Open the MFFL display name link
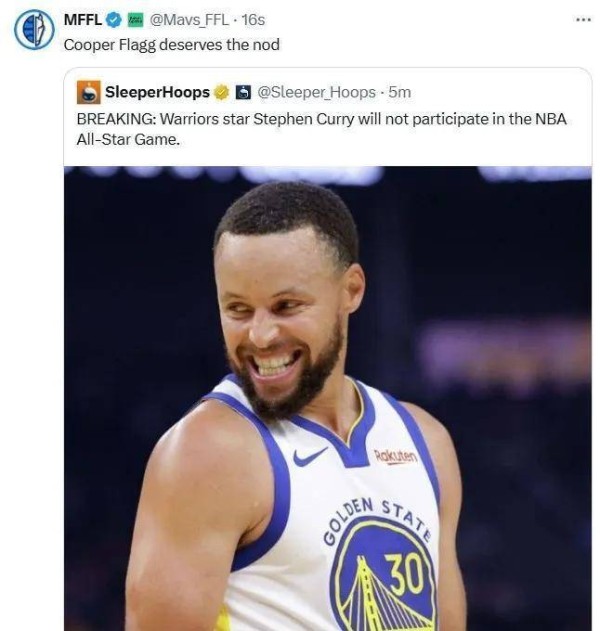 pos(81,20)
